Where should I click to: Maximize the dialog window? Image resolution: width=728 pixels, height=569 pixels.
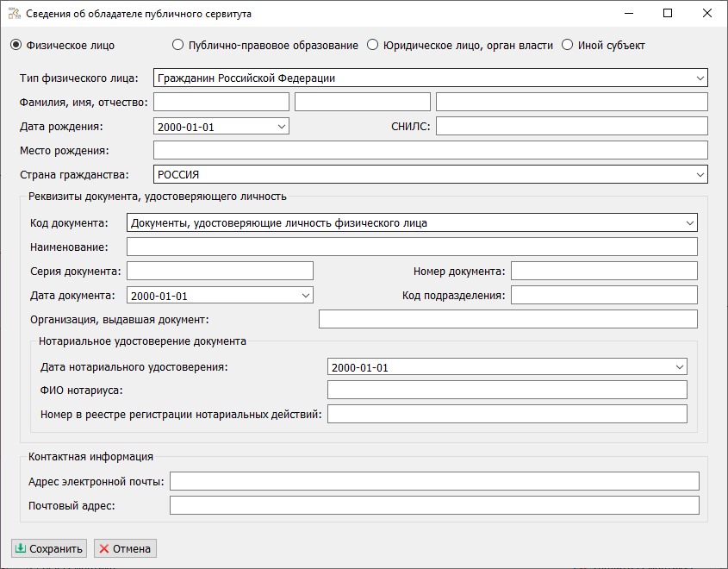[x=668, y=14]
